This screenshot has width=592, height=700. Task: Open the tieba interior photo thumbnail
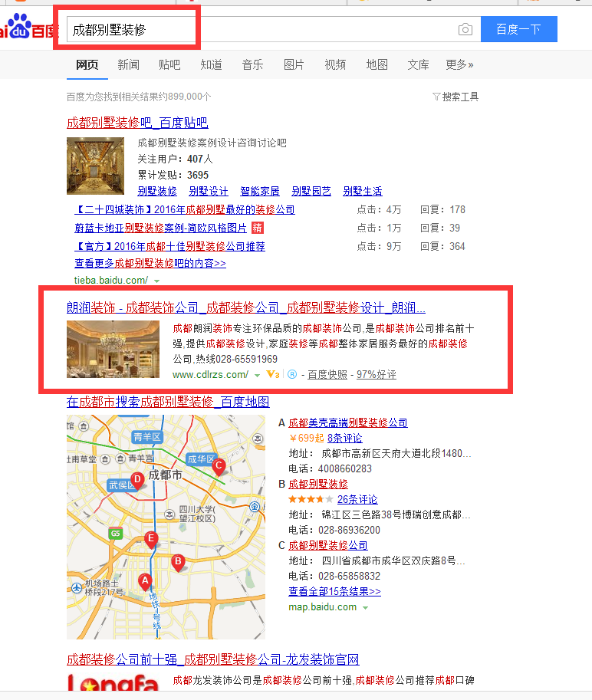pos(96,166)
